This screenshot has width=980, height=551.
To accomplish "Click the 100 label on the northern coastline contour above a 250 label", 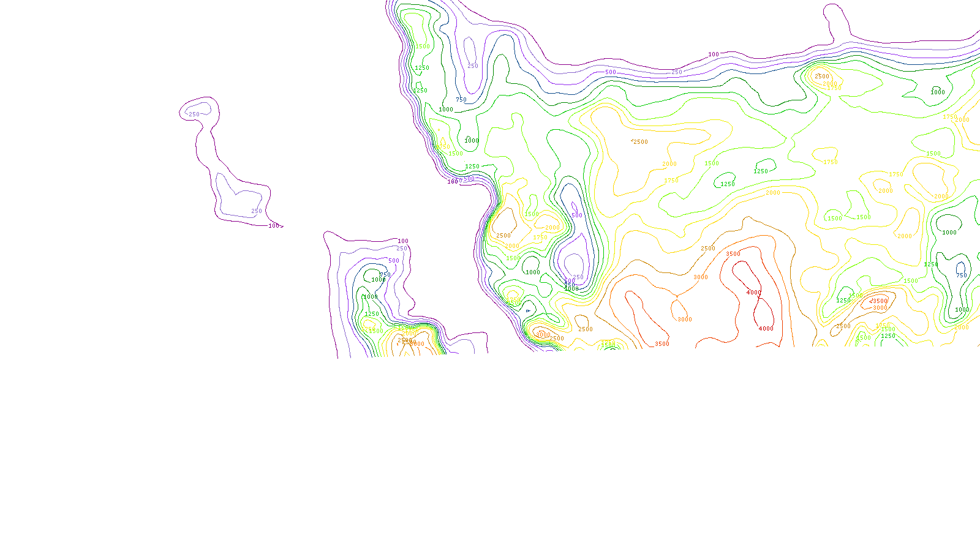I will pos(714,54).
